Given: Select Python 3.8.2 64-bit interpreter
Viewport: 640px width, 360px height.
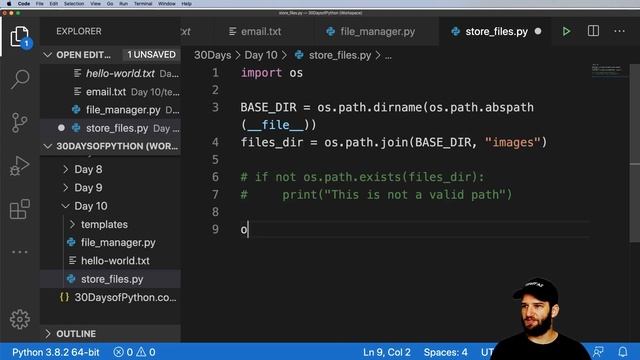Looking at the screenshot, I should pyautogui.click(x=56, y=352).
